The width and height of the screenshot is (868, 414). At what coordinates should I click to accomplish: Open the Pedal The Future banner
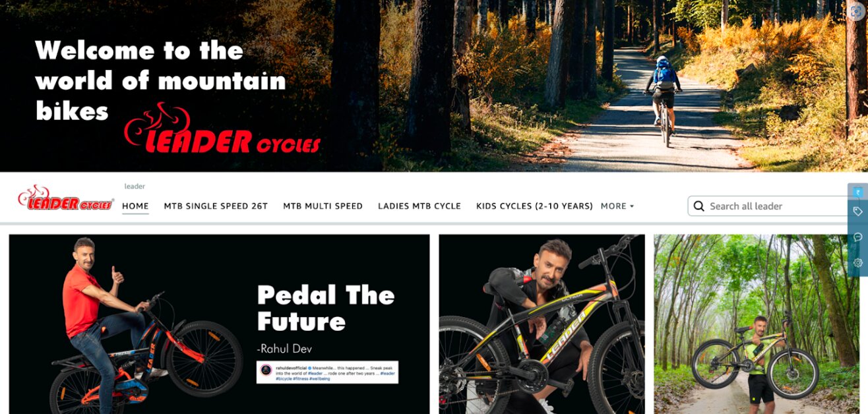tap(219, 324)
